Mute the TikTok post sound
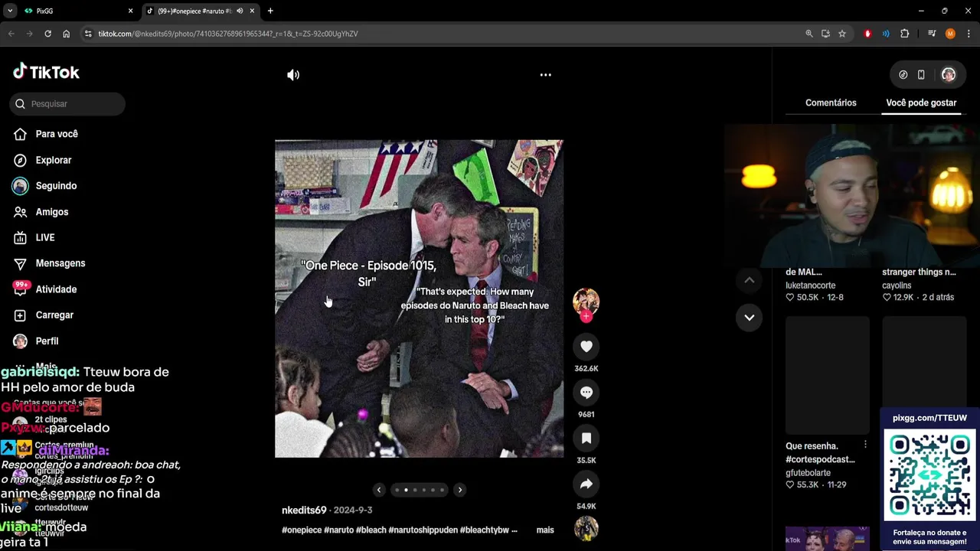 [x=293, y=75]
